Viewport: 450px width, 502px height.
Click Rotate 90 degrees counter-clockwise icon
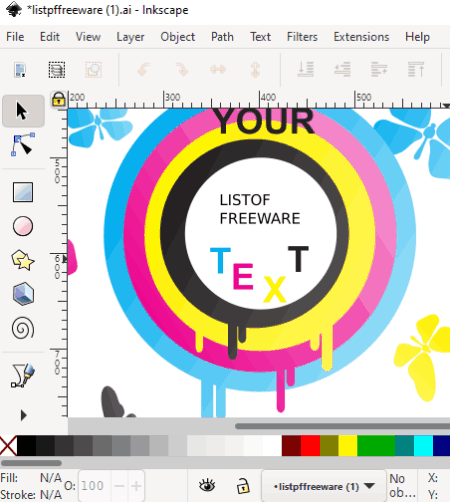point(144,70)
